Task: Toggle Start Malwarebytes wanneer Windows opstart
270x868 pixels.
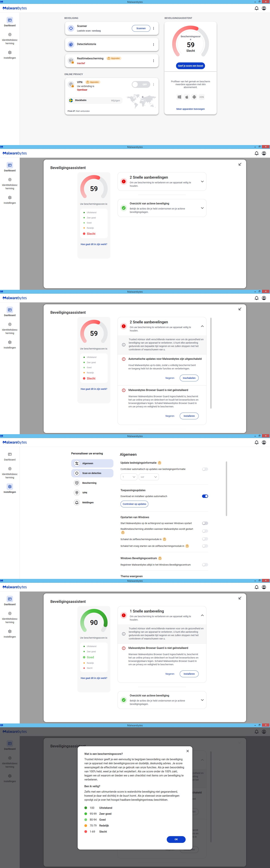Action: pyautogui.click(x=205, y=523)
